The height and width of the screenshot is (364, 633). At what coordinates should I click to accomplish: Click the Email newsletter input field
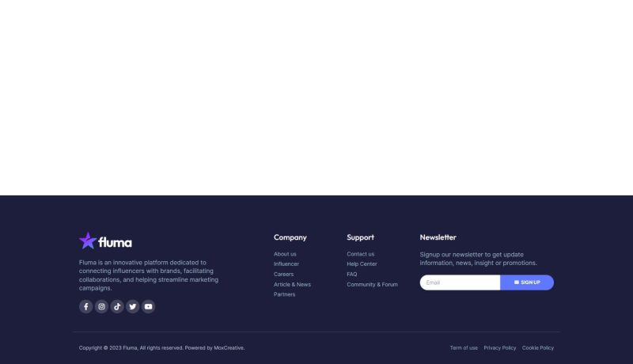click(460, 282)
